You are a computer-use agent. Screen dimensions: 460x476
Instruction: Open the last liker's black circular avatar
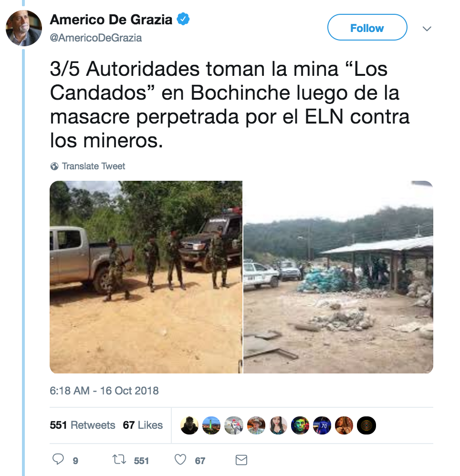point(366,425)
